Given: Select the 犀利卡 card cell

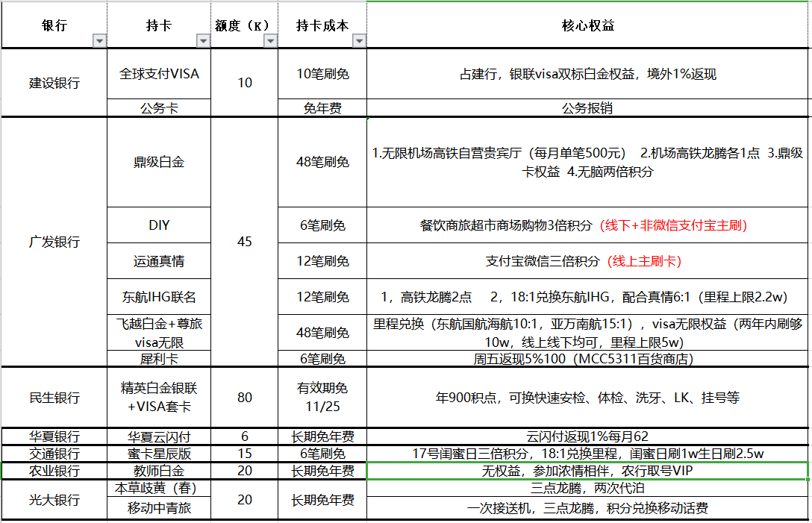Looking at the screenshot, I should tap(159, 359).
